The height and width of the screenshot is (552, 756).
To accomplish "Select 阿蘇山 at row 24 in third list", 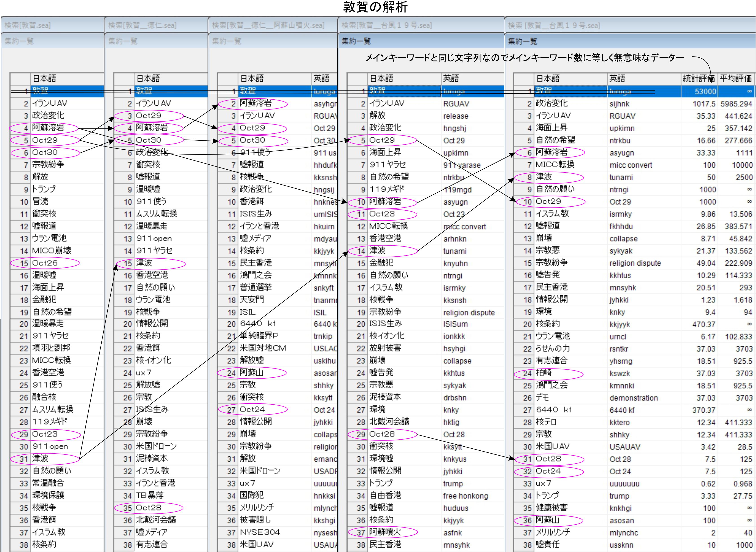I will tap(251, 372).
